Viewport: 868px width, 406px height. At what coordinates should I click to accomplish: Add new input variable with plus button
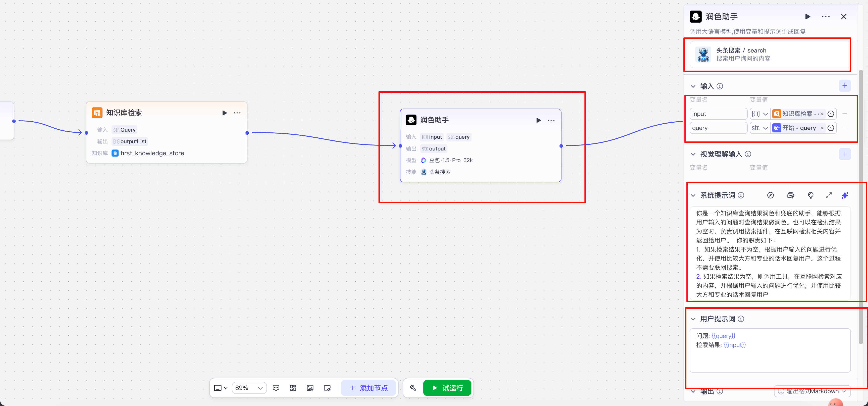pyautogui.click(x=844, y=86)
